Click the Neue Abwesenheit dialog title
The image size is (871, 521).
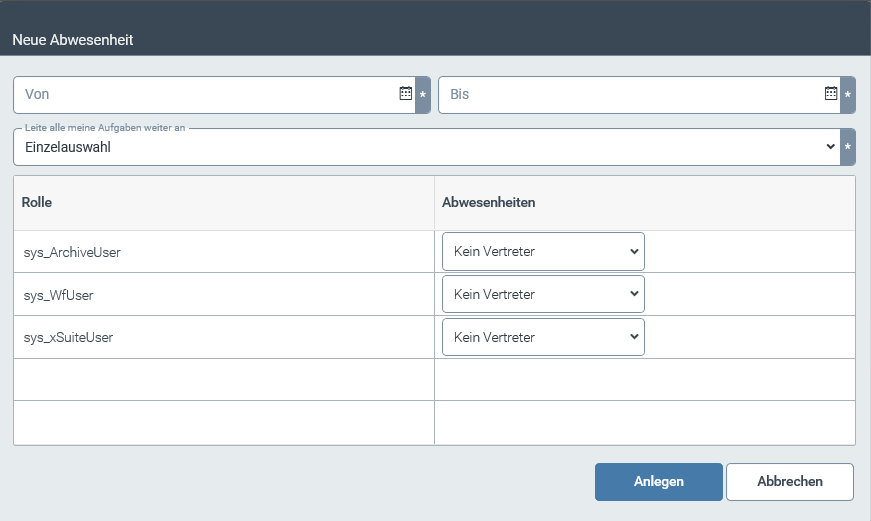(73, 40)
